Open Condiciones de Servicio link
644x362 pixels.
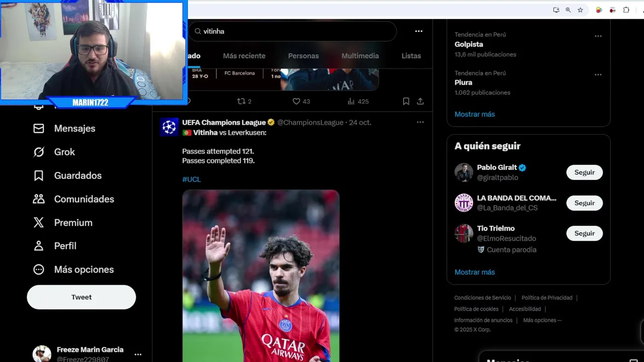point(482,298)
